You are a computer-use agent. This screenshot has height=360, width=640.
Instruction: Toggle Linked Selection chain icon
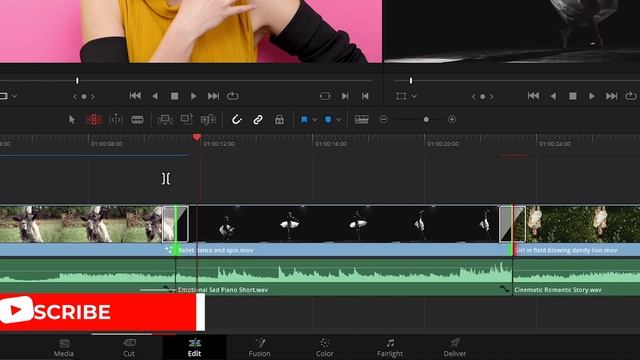pyautogui.click(x=258, y=120)
